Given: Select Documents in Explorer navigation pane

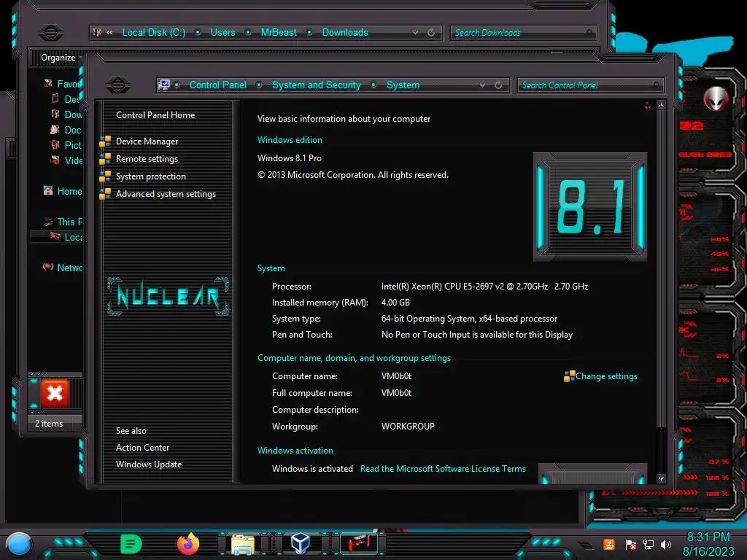Looking at the screenshot, I should click(72, 130).
